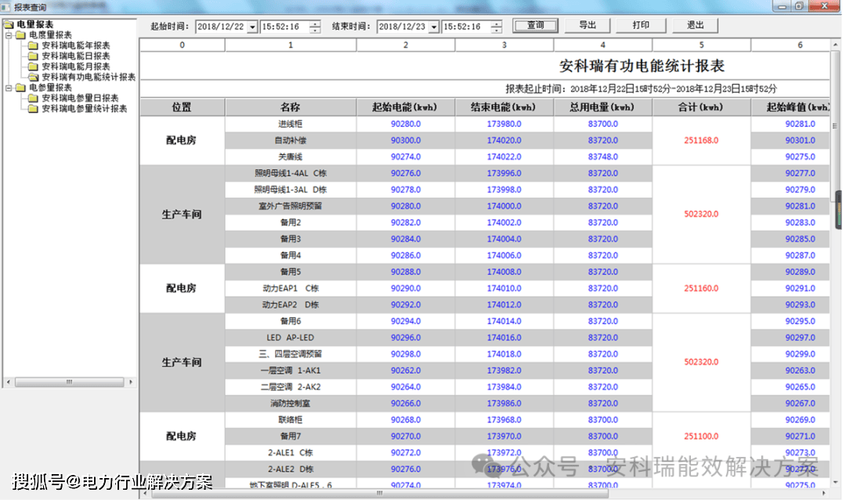846x500 pixels.
Task: Click the 退出 exit button
Action: click(x=695, y=25)
